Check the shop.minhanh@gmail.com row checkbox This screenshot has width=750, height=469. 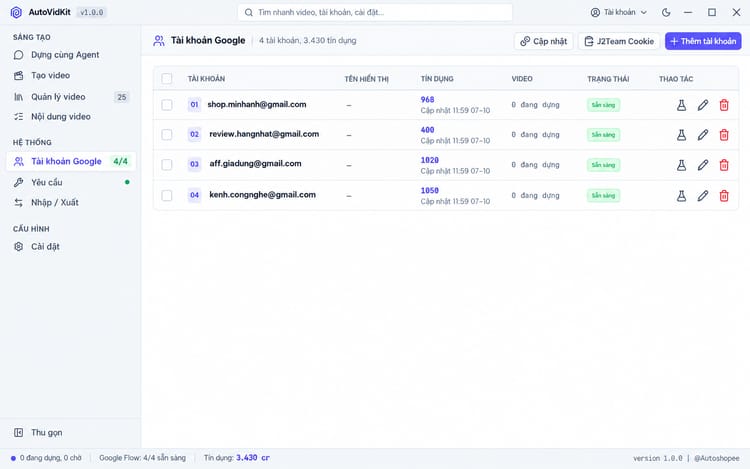pyautogui.click(x=166, y=105)
